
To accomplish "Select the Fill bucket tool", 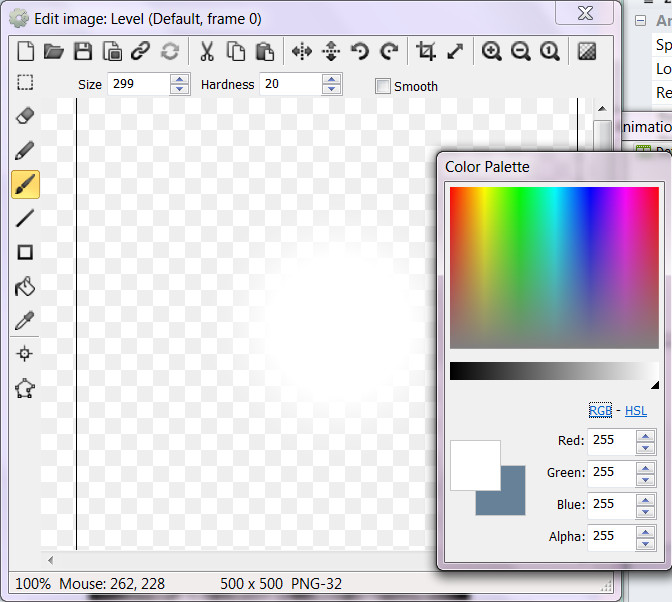I will 25,287.
